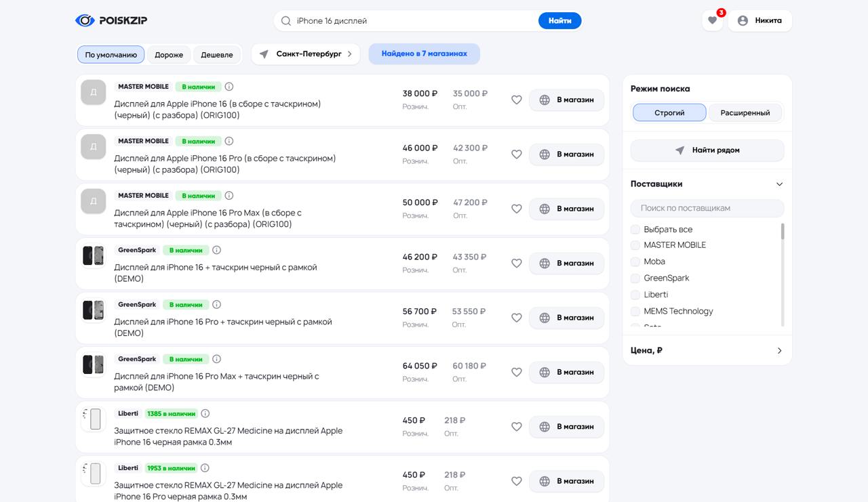Favorite the REMAX glass for iPhone 16

517,427
